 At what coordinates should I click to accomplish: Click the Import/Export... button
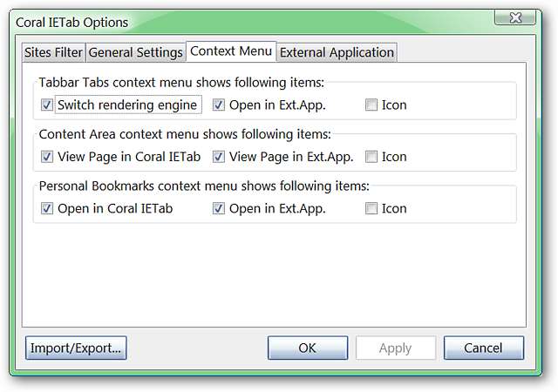pyautogui.click(x=76, y=348)
